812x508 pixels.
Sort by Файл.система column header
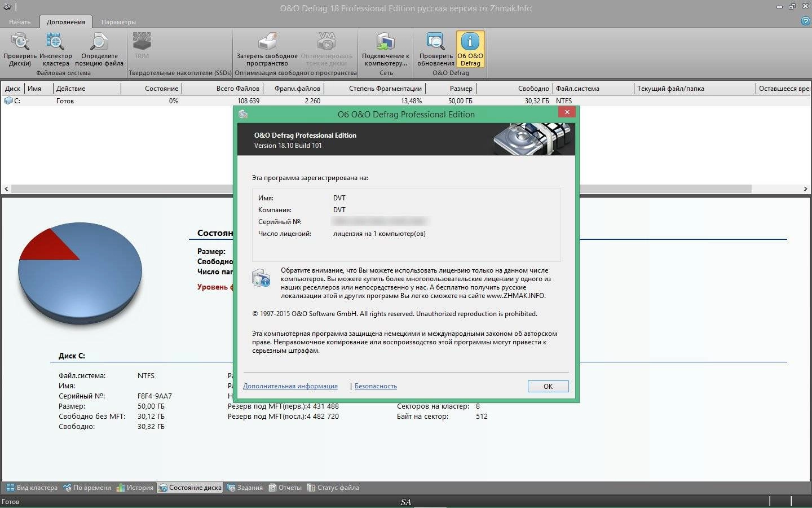[593, 89]
